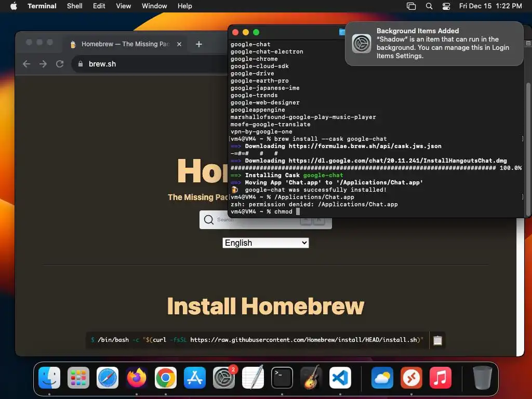Click the chmod command prompt line
The image size is (532, 399).
click(x=265, y=212)
